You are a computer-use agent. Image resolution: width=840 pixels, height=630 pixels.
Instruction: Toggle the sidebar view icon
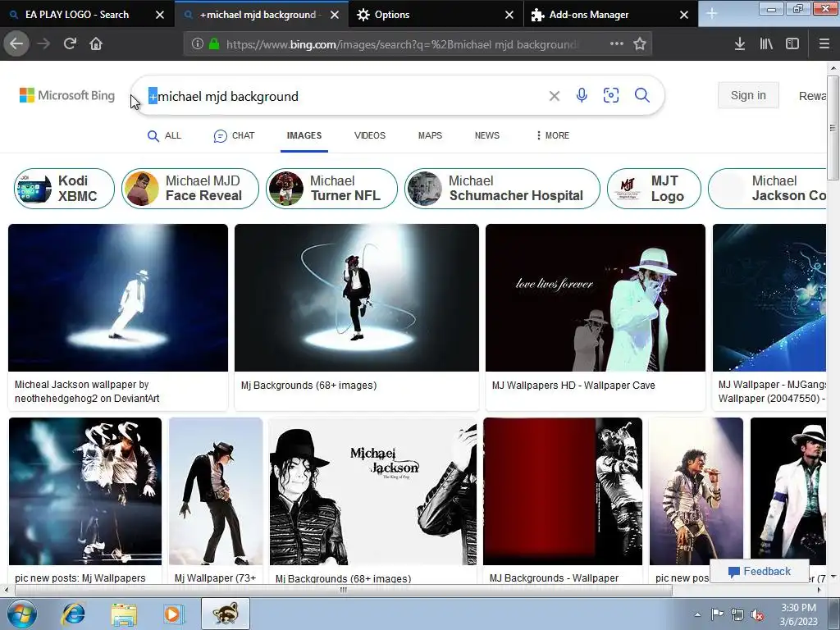pos(792,43)
